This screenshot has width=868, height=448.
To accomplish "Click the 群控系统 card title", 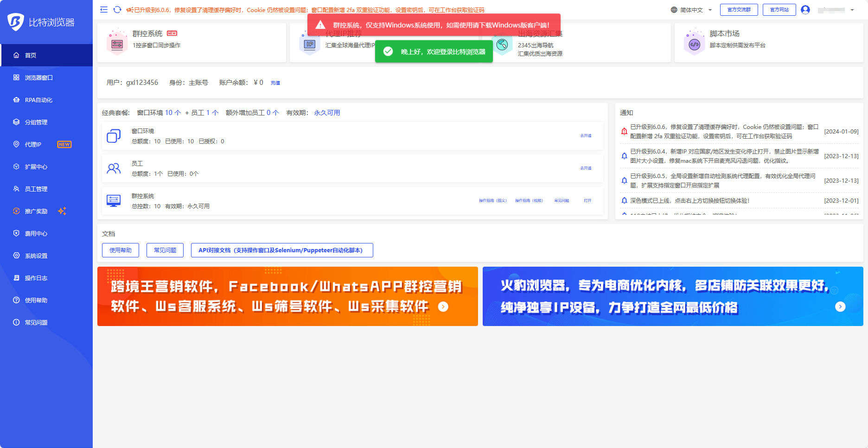I will tap(147, 33).
